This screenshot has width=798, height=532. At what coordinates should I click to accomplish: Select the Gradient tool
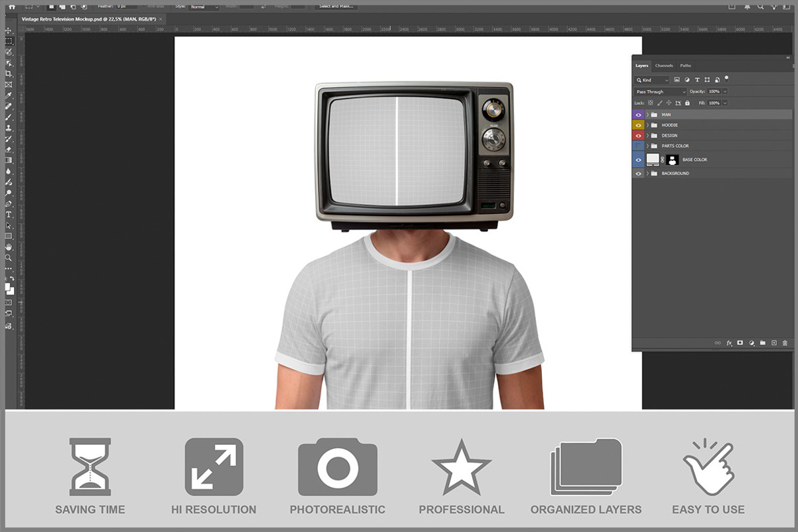pos(9,160)
